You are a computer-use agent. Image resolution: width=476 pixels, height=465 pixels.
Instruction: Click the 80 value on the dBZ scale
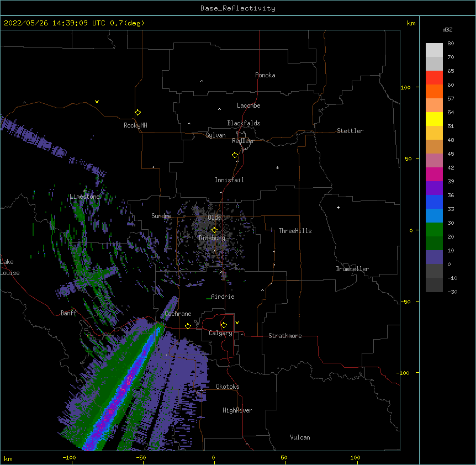click(x=451, y=44)
